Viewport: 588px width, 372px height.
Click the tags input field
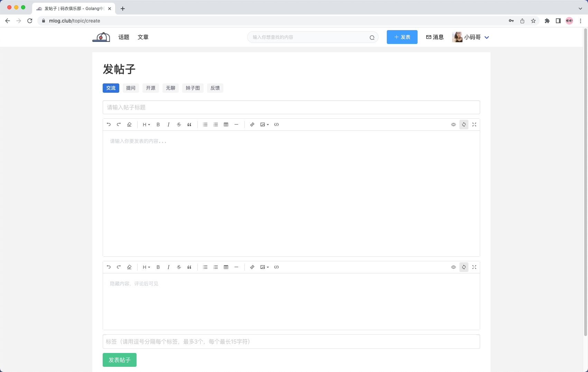pos(291,342)
